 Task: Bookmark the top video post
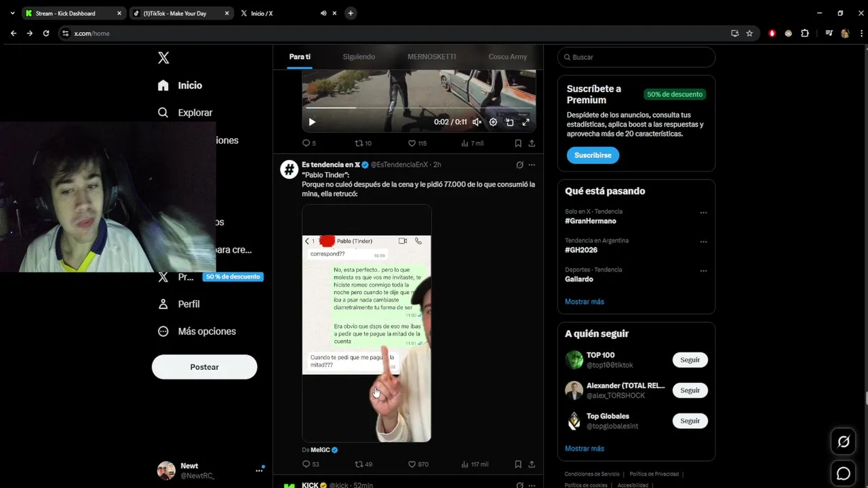[x=518, y=143]
